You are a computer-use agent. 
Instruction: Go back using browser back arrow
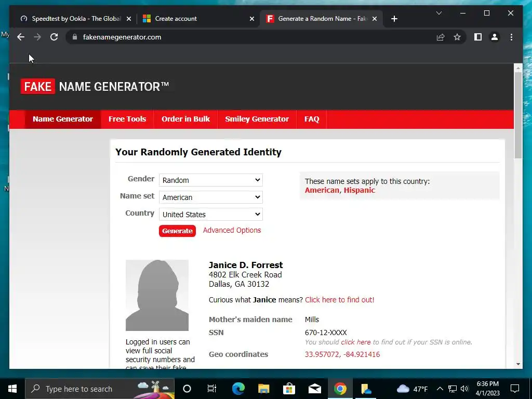(x=21, y=37)
